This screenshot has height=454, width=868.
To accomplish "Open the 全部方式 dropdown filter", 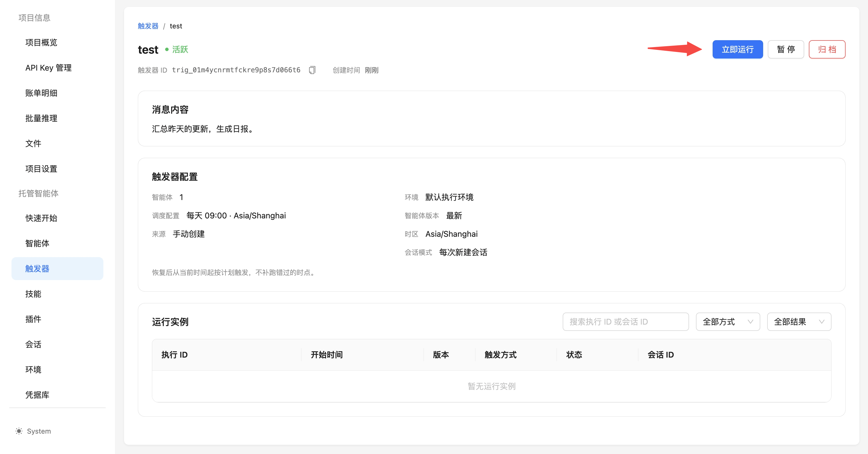I will pos(728,321).
